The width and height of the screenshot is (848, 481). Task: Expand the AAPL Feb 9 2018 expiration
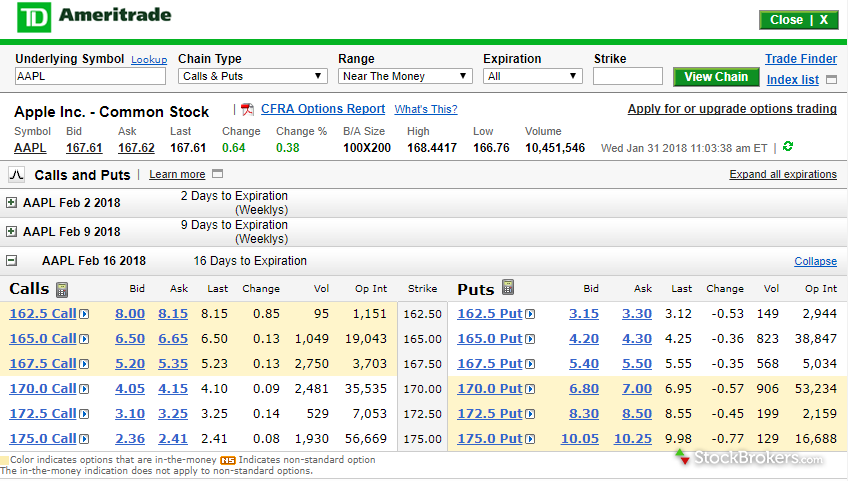coord(11,231)
